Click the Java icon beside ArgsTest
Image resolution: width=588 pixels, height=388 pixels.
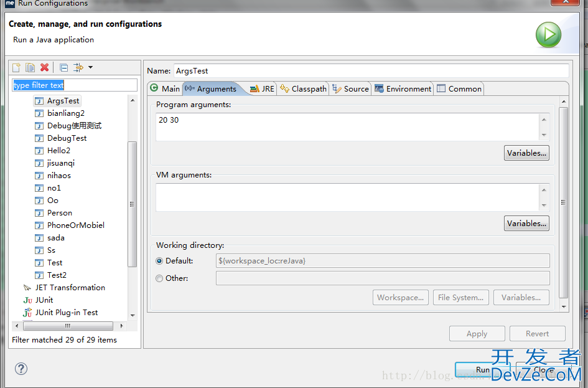coord(39,101)
